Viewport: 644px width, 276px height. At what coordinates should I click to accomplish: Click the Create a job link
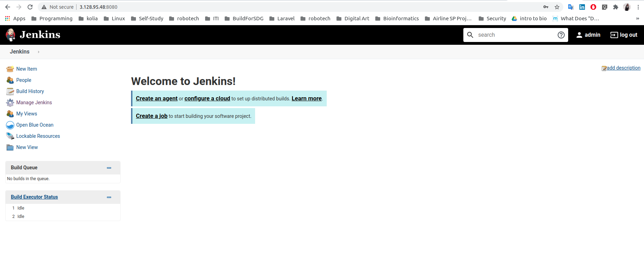click(x=152, y=116)
